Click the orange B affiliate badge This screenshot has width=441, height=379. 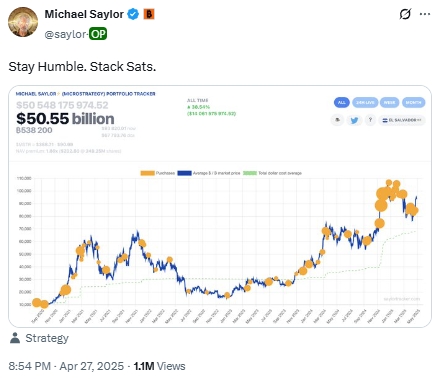(149, 14)
